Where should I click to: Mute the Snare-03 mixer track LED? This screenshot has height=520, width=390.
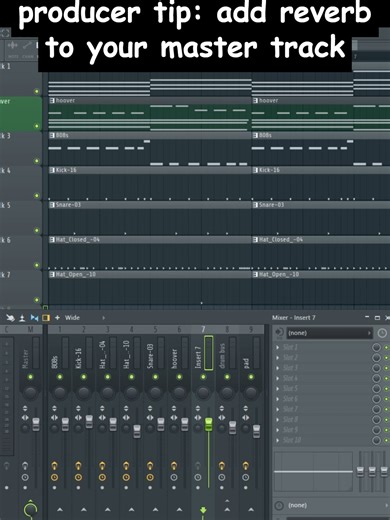click(155, 377)
